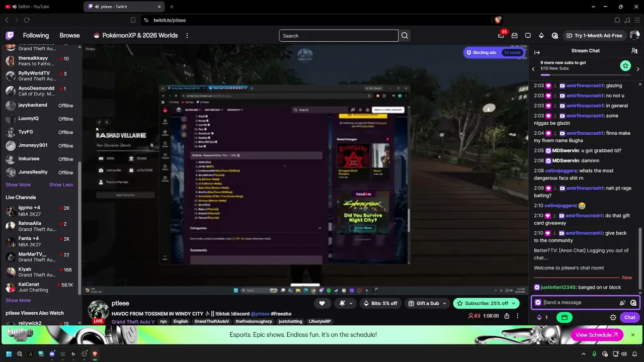Screen dimensions: 644x362
Task: Open the BetterTTV emote menu in chat input
Action: [633, 303]
